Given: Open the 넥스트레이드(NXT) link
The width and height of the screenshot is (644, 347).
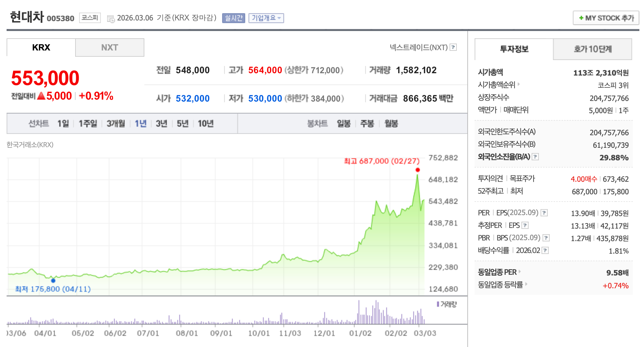Looking at the screenshot, I should [419, 47].
